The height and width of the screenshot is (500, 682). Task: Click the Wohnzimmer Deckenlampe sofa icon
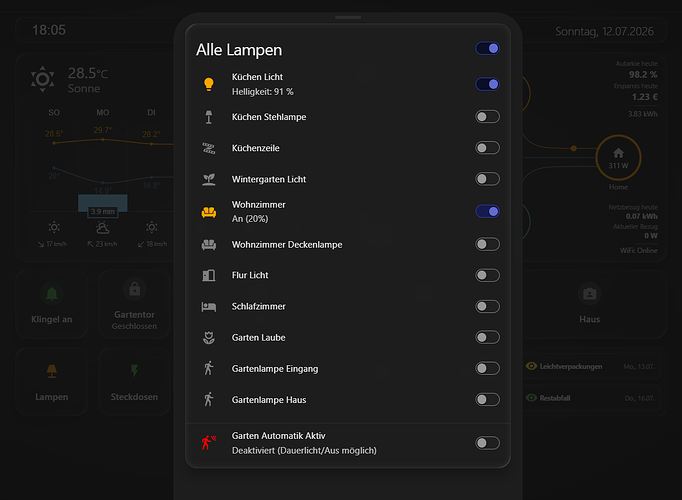point(209,245)
